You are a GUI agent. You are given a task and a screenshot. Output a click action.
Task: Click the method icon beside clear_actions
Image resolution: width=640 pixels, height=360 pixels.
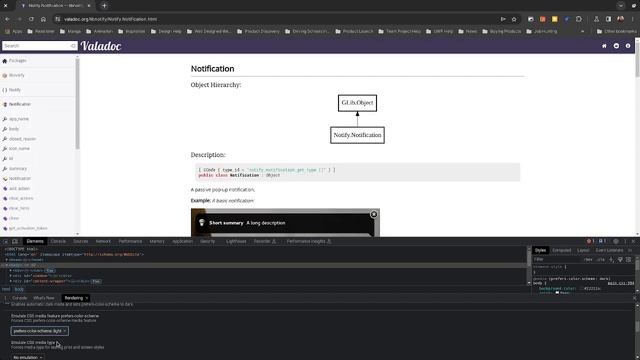(5, 198)
